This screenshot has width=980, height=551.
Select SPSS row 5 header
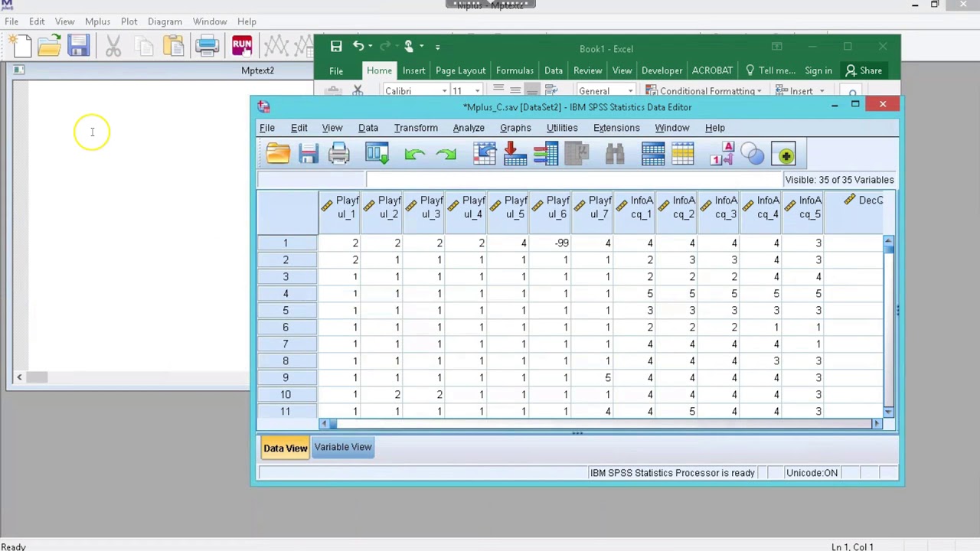click(x=286, y=311)
